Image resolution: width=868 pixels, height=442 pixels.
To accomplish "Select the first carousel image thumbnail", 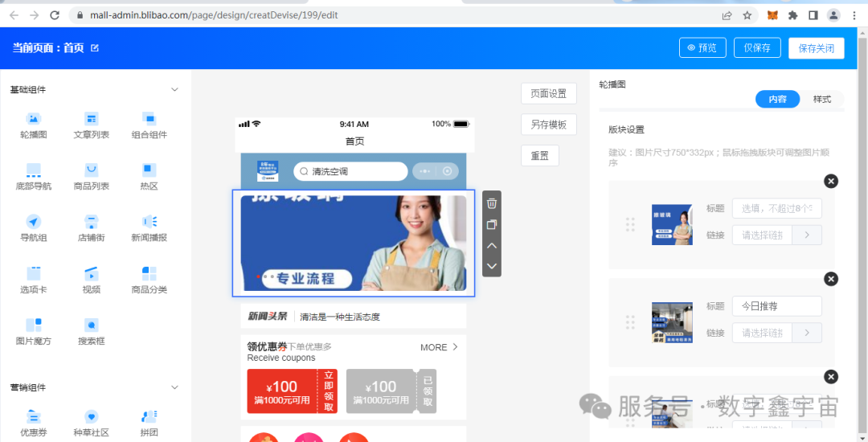I will pyautogui.click(x=672, y=224).
